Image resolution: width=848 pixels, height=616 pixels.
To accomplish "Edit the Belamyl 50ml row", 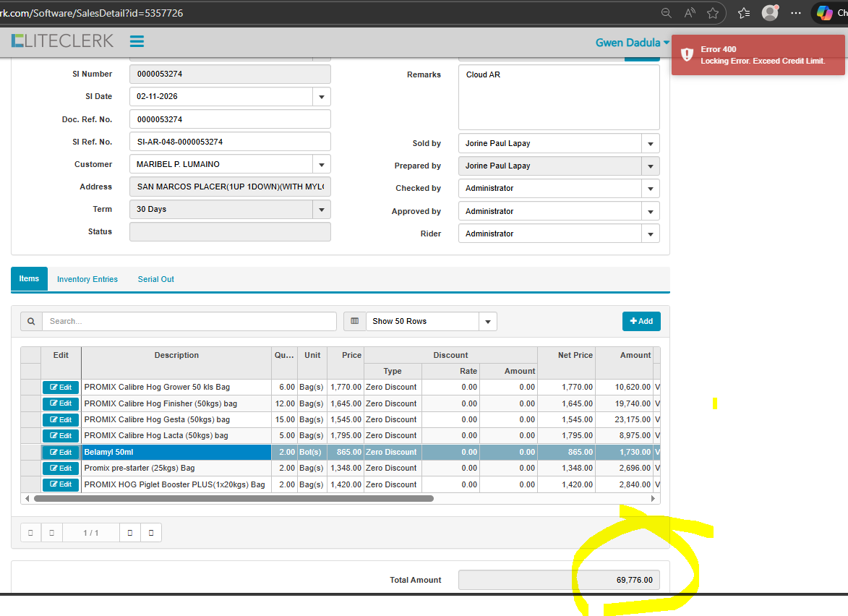I will pyautogui.click(x=61, y=452).
